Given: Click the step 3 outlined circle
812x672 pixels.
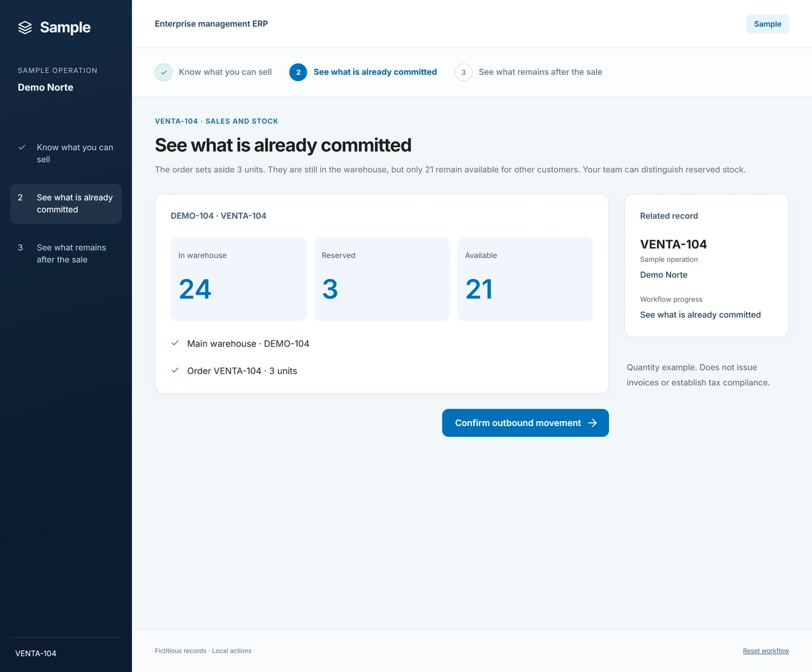Looking at the screenshot, I should (464, 72).
